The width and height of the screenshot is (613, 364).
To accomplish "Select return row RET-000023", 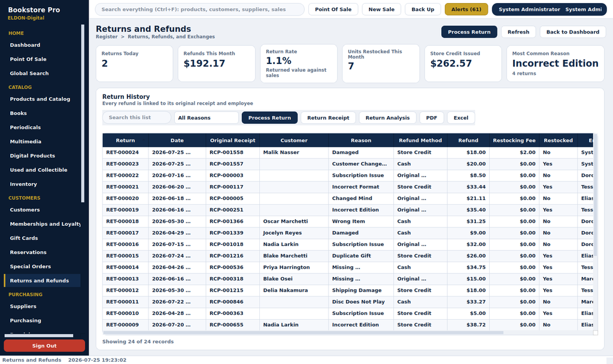I will pyautogui.click(x=348, y=164).
